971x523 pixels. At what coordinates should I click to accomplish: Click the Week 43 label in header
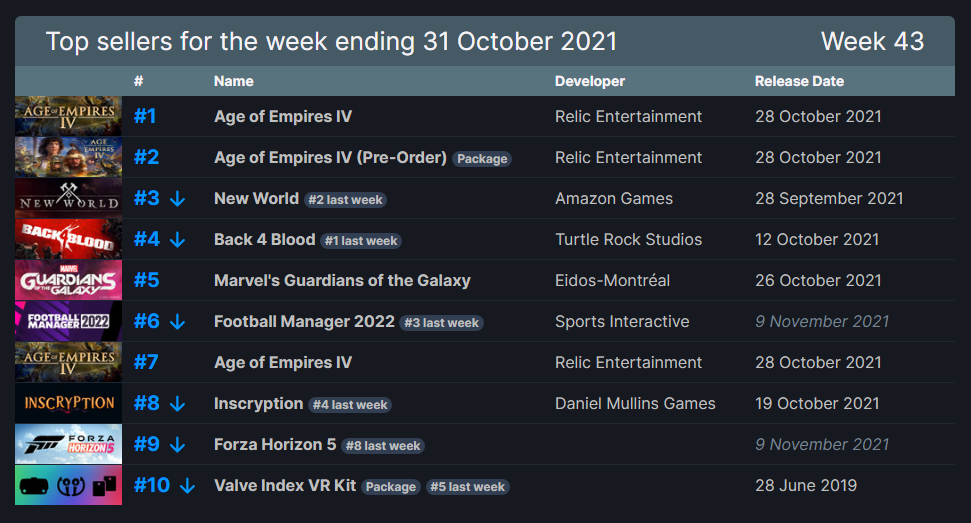tap(872, 42)
